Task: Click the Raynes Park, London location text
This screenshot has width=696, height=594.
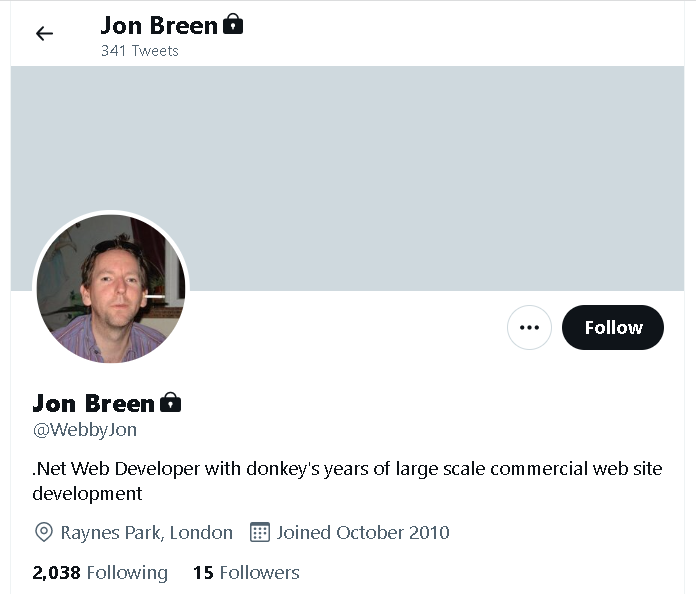Action: 146,532
